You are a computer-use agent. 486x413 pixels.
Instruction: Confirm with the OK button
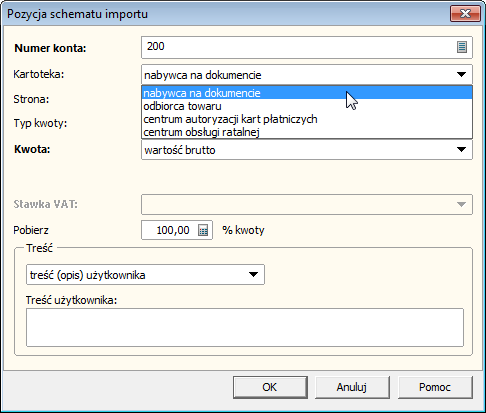(270, 387)
